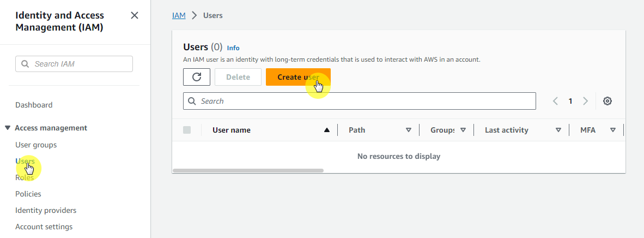
Task: Open User groups in the sidebar
Action: [x=36, y=145]
